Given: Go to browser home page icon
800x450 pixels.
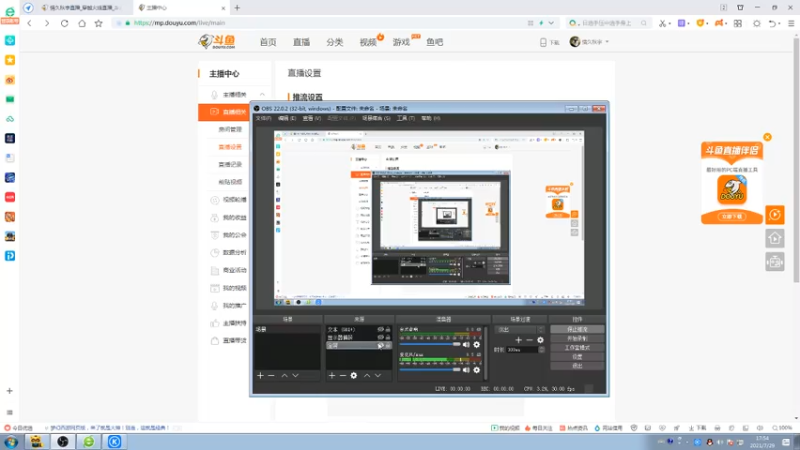Looking at the screenshot, I should (x=82, y=23).
